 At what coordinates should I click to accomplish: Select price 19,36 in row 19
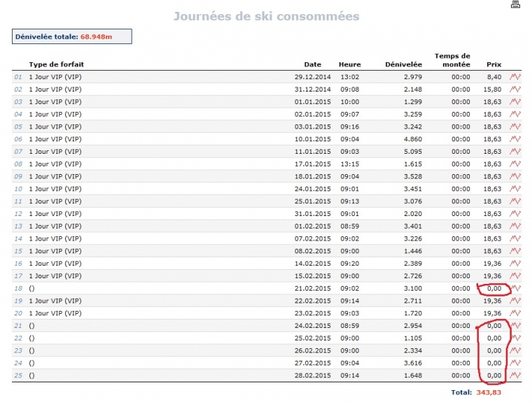[492, 301]
